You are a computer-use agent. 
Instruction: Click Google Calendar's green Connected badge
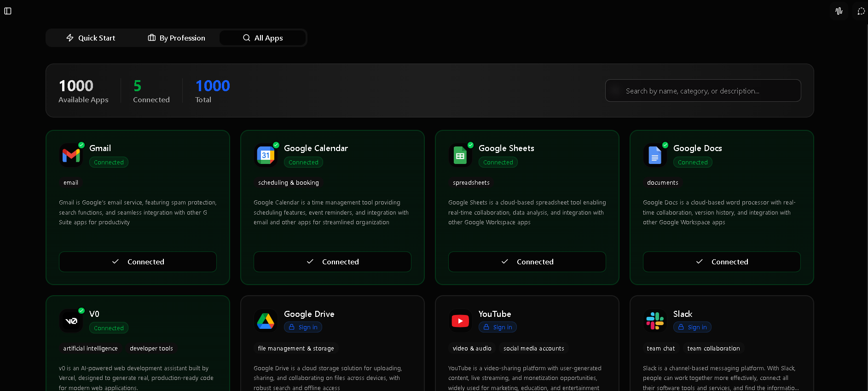(x=303, y=162)
